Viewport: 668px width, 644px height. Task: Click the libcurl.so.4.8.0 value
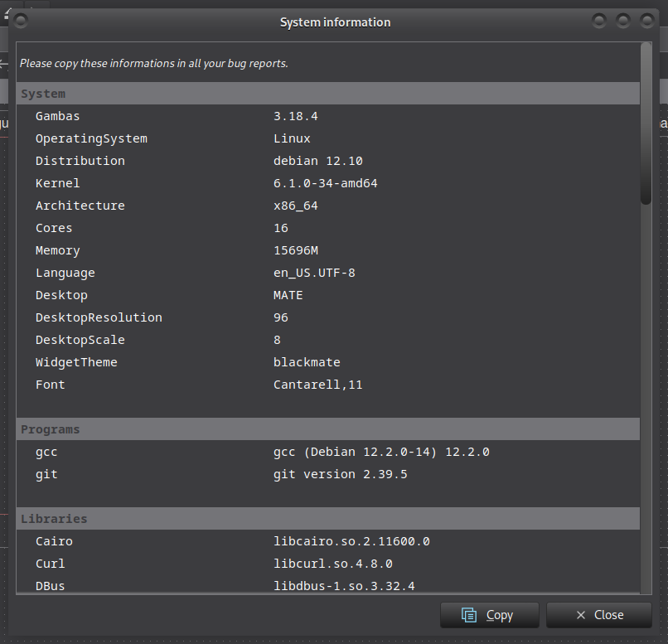click(x=332, y=564)
